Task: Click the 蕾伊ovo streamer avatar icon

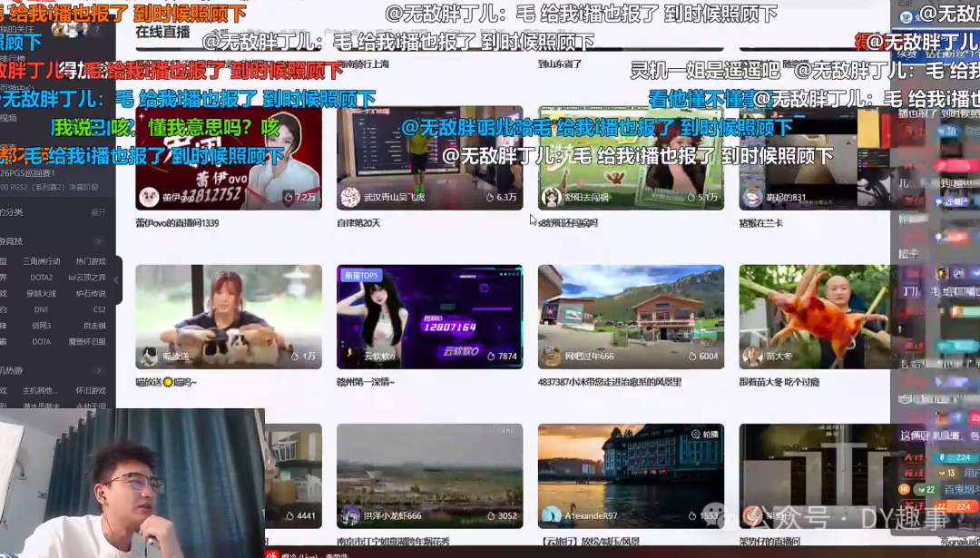Action: (x=149, y=198)
